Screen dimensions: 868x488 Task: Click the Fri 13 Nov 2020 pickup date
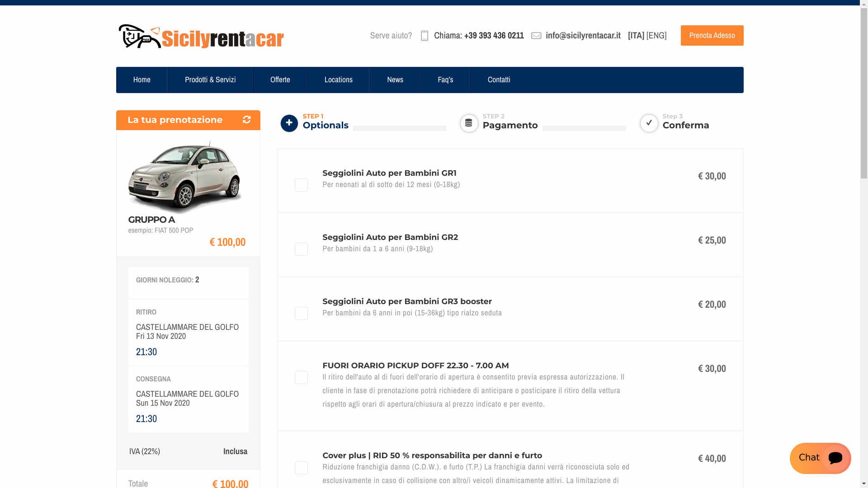click(161, 336)
